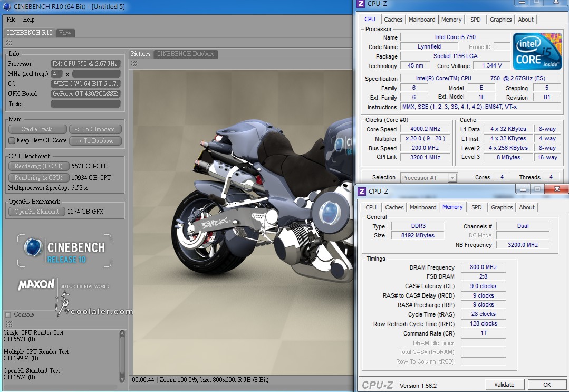569x392 pixels.
Task: Select SPD tab in CPU-Z memory window
Action: 477,207
